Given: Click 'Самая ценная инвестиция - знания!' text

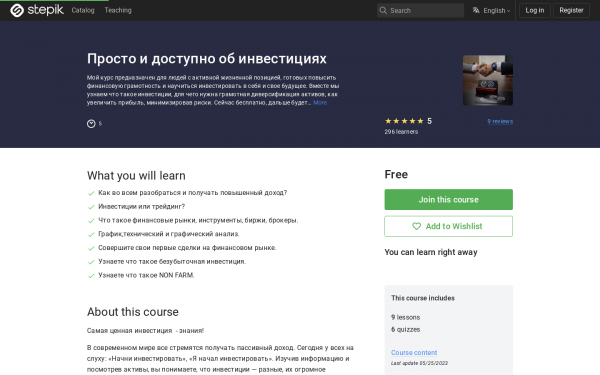Looking at the screenshot, I should [145, 331].
